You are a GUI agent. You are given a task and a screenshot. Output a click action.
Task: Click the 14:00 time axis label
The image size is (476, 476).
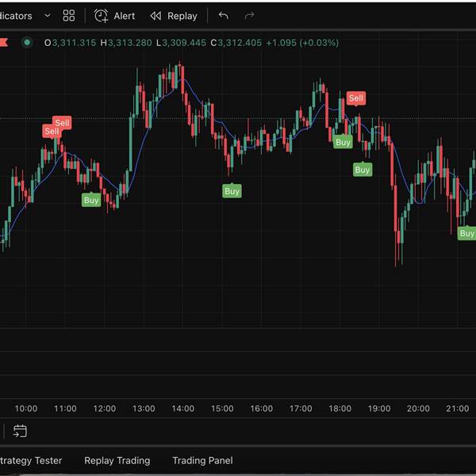click(183, 409)
